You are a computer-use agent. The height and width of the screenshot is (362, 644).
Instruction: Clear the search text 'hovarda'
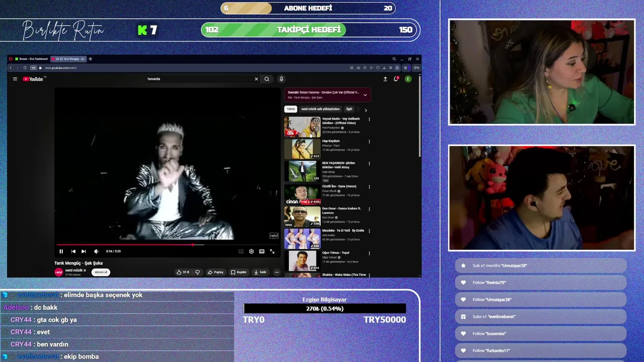point(256,79)
